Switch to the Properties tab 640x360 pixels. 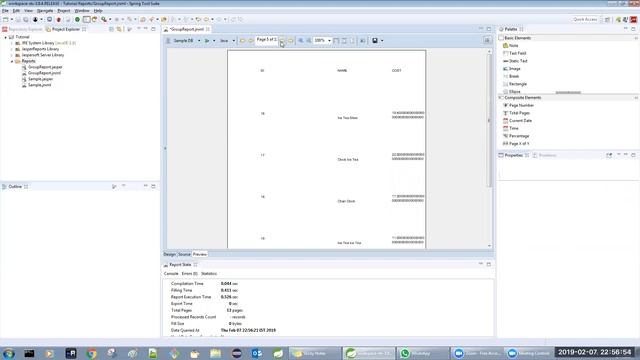(x=513, y=156)
